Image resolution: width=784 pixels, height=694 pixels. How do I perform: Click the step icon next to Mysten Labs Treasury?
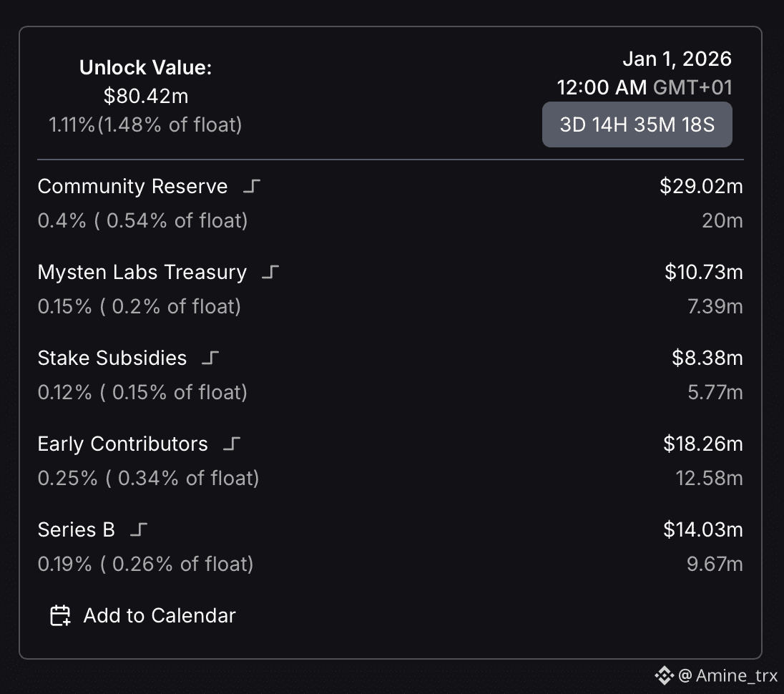click(x=270, y=273)
